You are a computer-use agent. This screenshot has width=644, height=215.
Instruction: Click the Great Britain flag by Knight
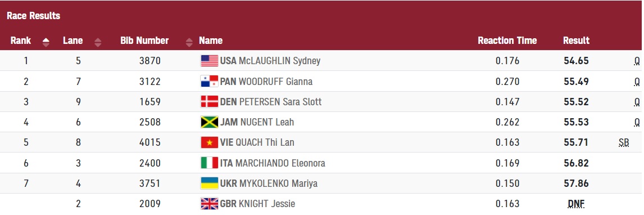(209, 204)
